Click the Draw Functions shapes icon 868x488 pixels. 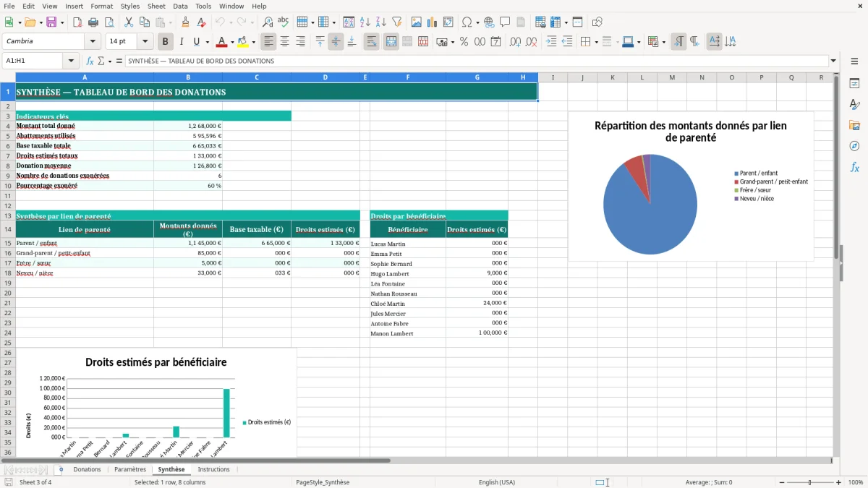coord(597,22)
